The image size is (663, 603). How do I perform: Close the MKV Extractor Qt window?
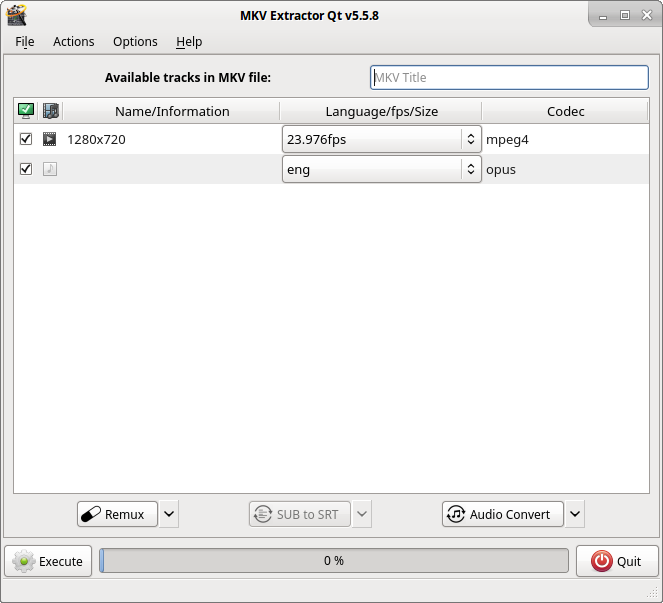(647, 15)
